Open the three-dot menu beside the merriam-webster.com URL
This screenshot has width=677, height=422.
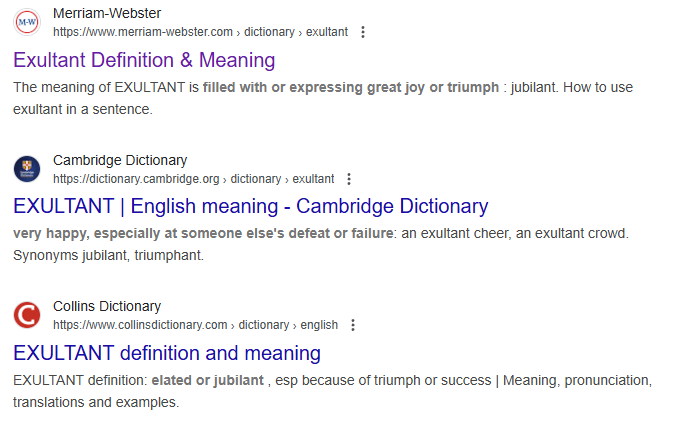[362, 32]
